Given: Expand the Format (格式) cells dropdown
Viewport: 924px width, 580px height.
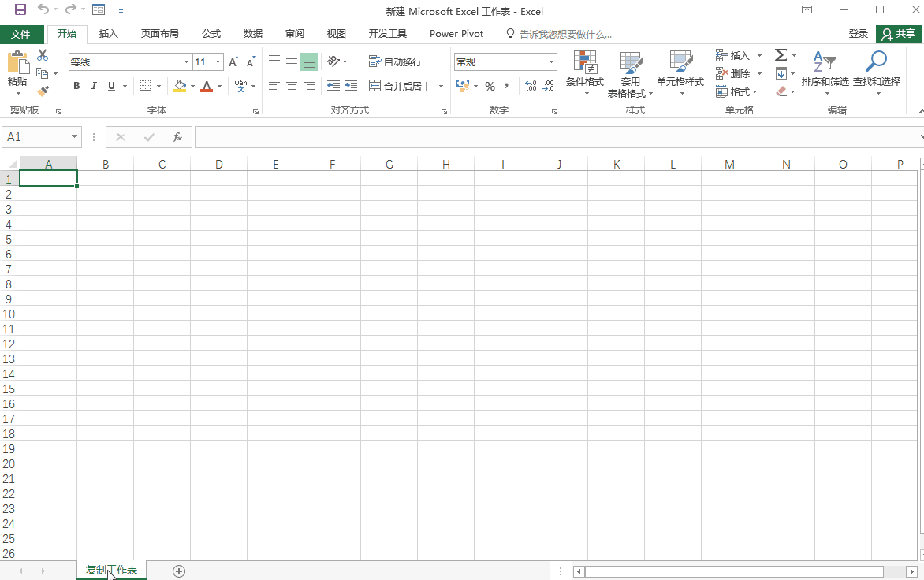Looking at the screenshot, I should tap(754, 92).
